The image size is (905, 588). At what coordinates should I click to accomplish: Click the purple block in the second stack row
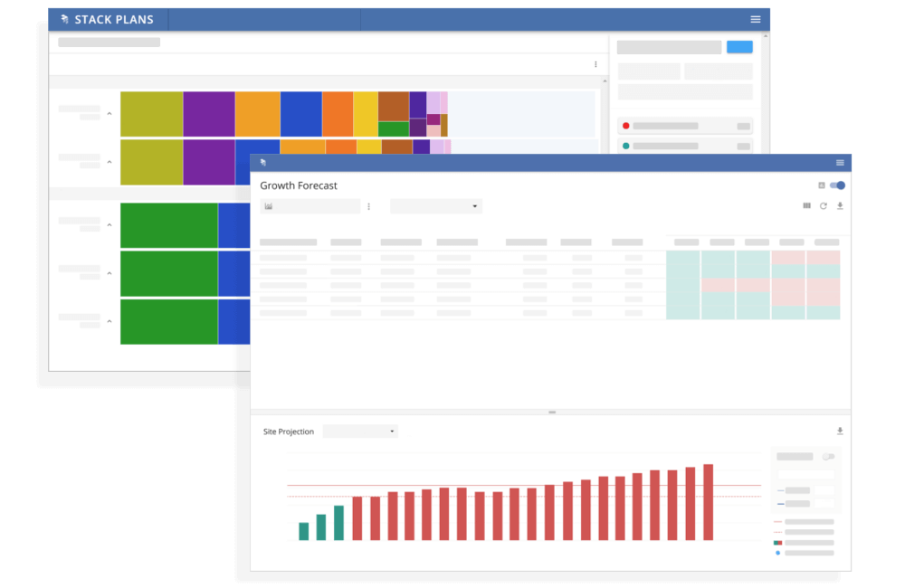(x=209, y=162)
